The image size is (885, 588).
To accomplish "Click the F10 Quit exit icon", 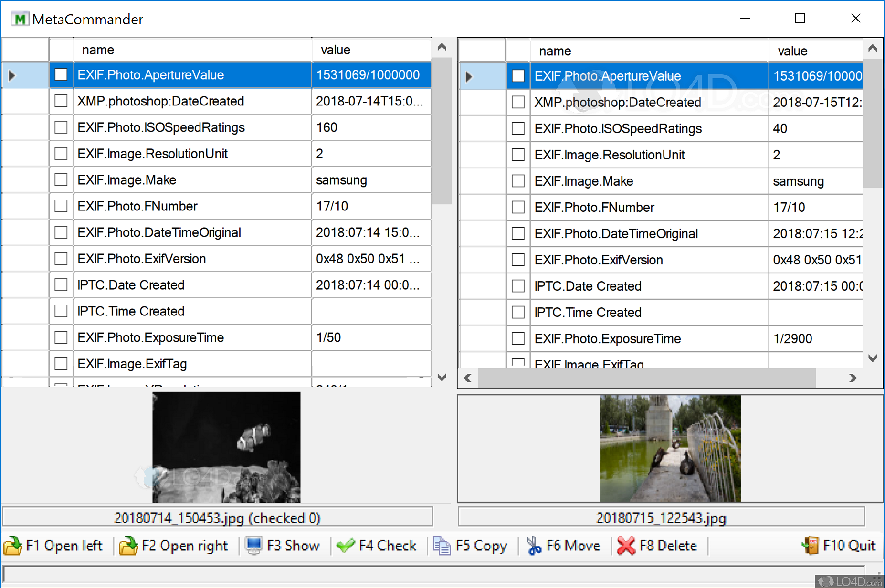I will [x=811, y=546].
